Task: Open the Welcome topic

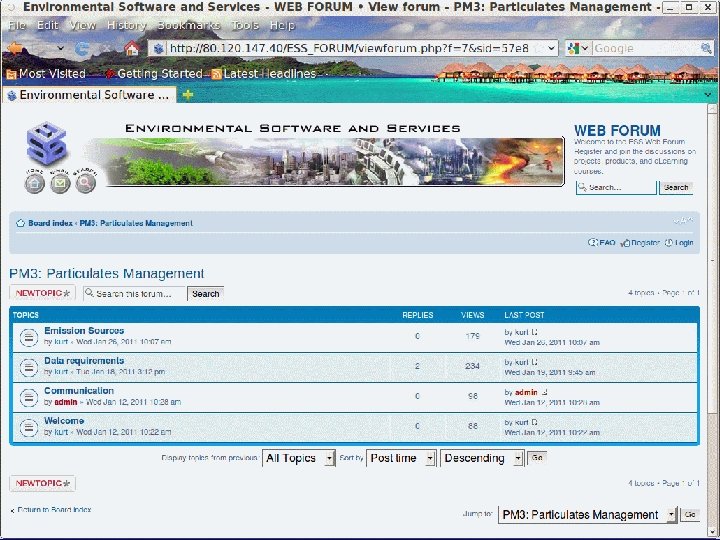Action: click(x=64, y=421)
